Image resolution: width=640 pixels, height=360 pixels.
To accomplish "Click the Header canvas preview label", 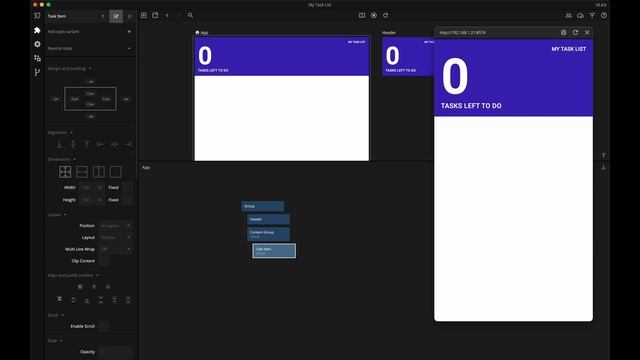I will 389,33.
